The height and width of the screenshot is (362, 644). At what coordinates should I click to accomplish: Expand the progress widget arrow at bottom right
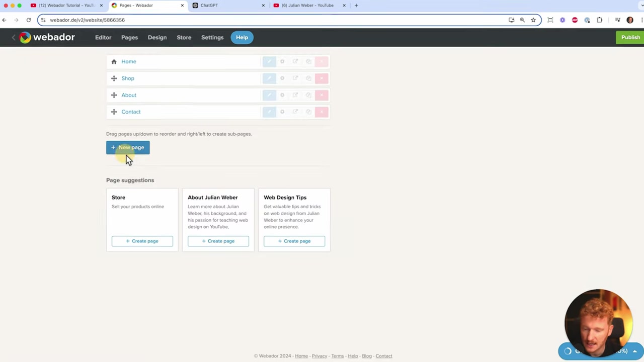coord(635,351)
